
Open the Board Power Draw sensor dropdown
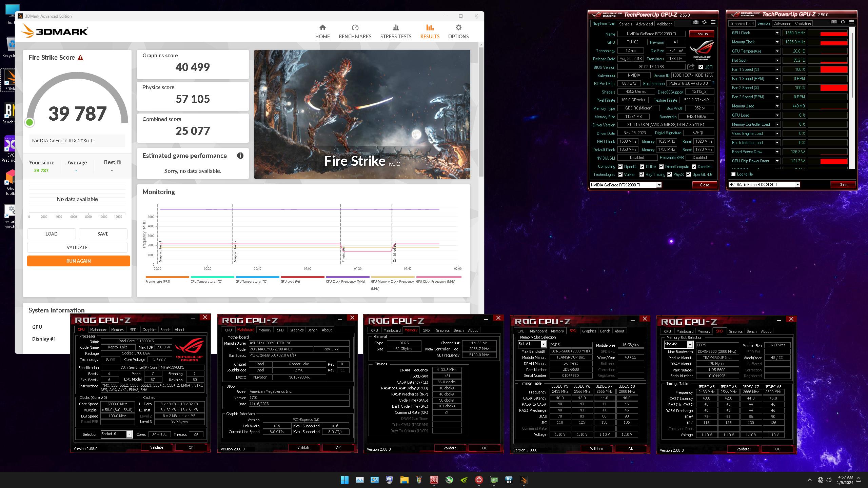coord(777,152)
